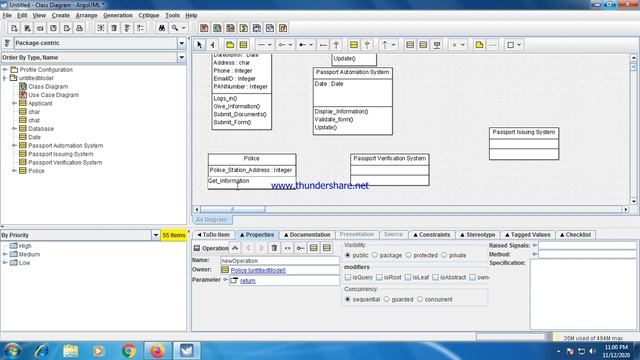
Task: Click the Find binoculars icon
Action: pos(162,28)
